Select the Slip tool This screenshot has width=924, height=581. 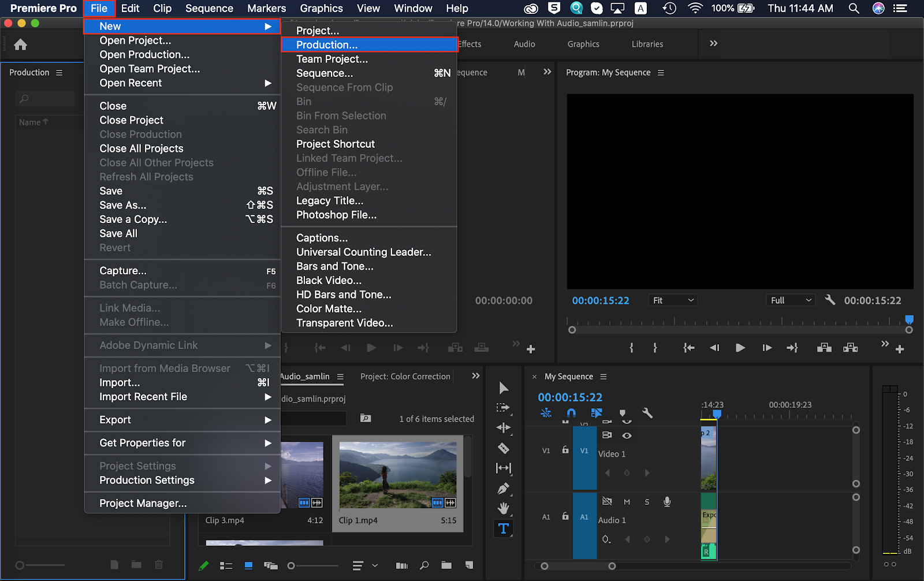504,468
